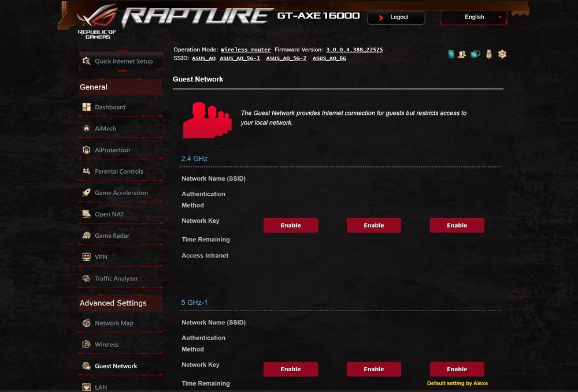
Task: Open the settings gear icon in header
Action: 502,54
